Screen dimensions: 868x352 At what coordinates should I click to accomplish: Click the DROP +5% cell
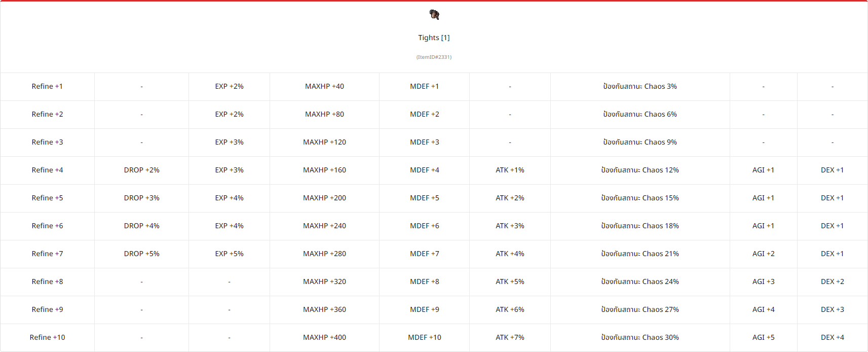tap(141, 254)
